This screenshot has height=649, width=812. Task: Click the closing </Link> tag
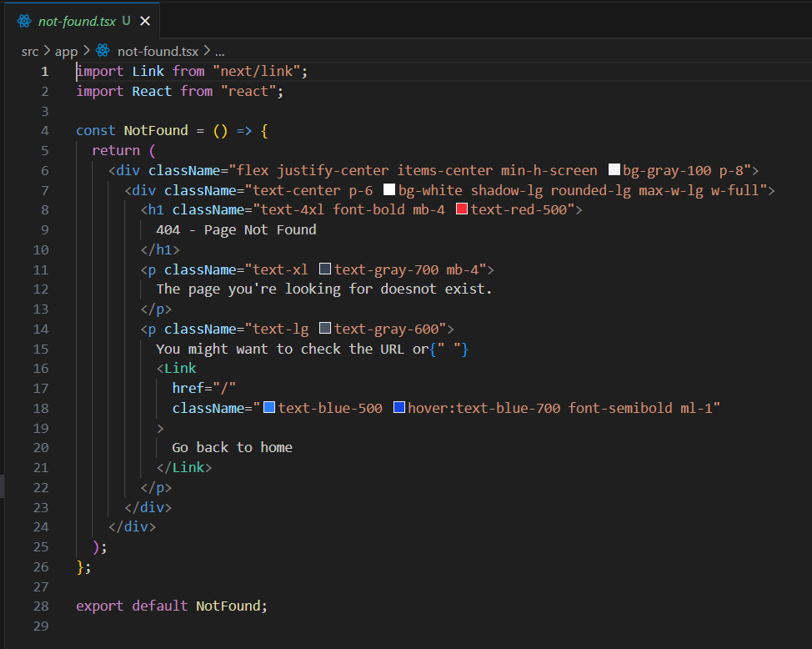184,467
